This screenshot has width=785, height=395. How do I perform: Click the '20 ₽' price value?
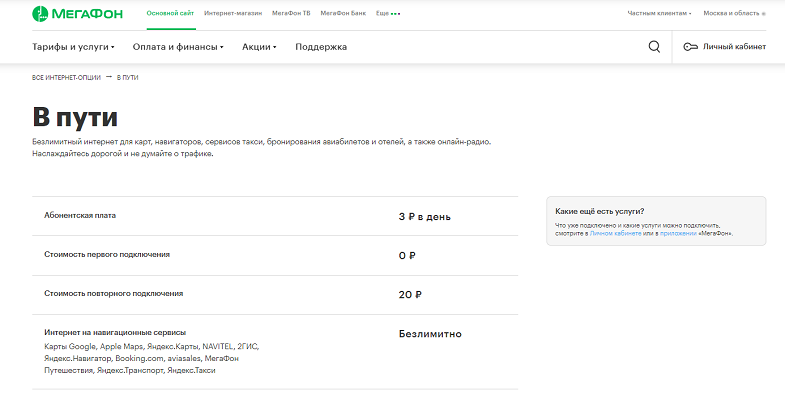(x=410, y=295)
